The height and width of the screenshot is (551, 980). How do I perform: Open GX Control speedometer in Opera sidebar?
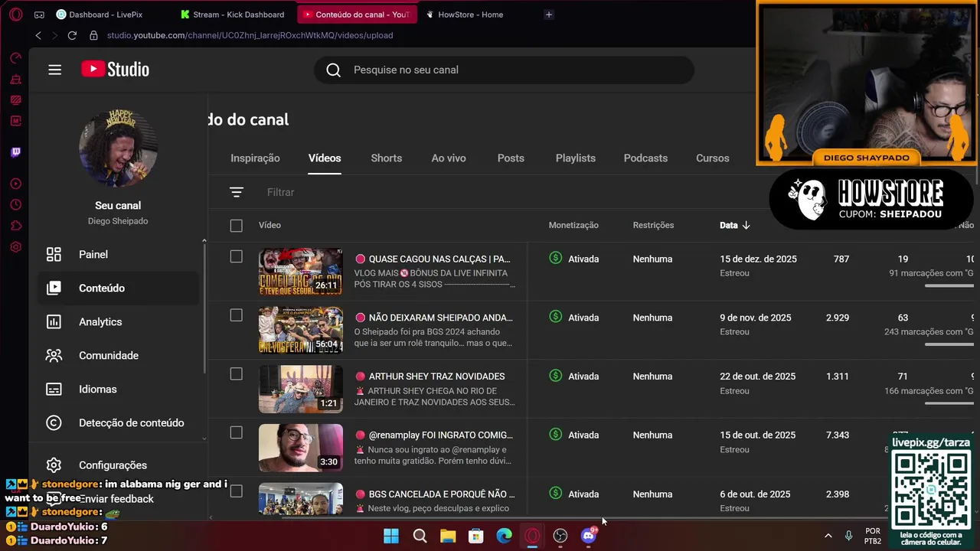[x=16, y=59]
